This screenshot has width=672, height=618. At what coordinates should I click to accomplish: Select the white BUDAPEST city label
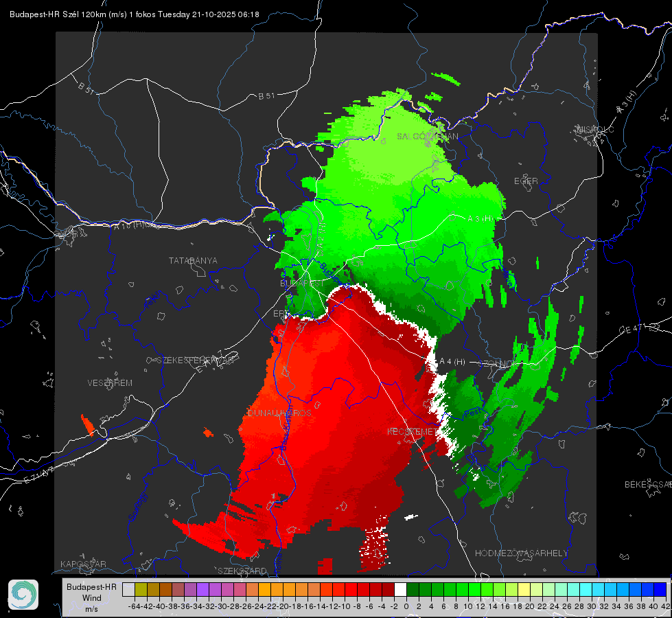pos(302,284)
